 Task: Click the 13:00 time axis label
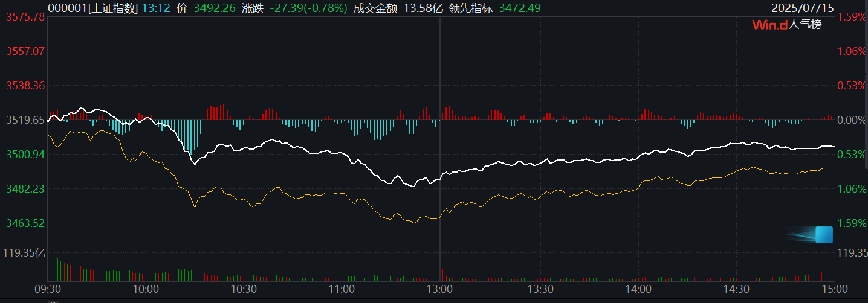point(439,289)
